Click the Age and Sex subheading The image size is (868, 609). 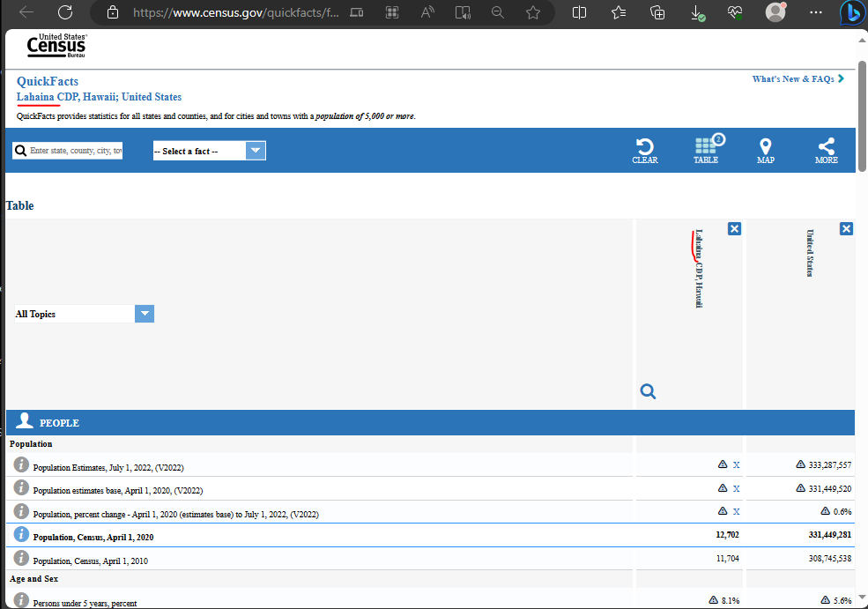pyautogui.click(x=33, y=578)
